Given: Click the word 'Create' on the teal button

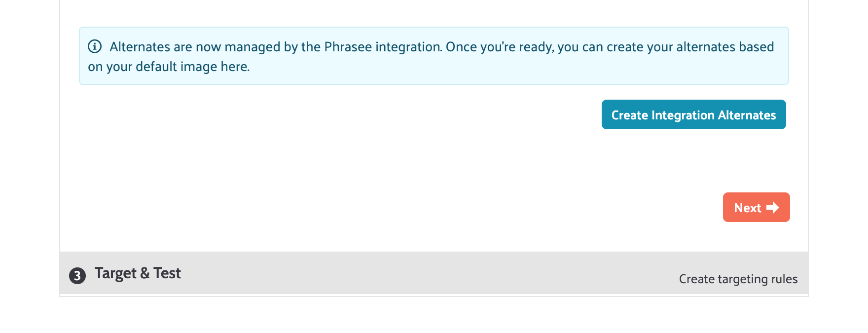Looking at the screenshot, I should [x=629, y=115].
